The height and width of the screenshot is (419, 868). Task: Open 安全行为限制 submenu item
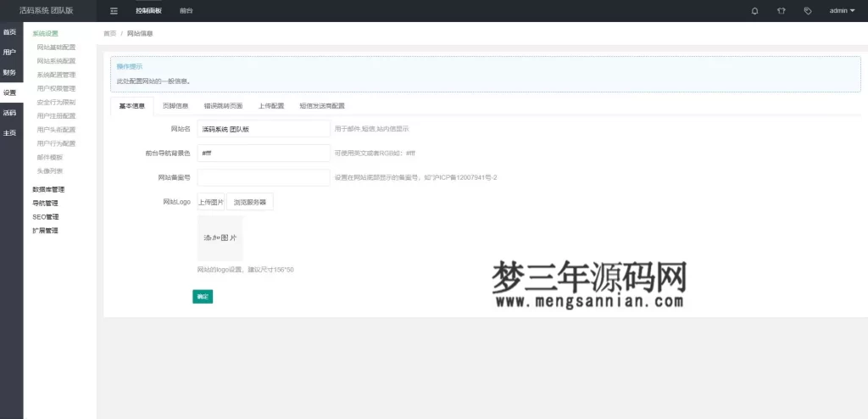click(56, 102)
